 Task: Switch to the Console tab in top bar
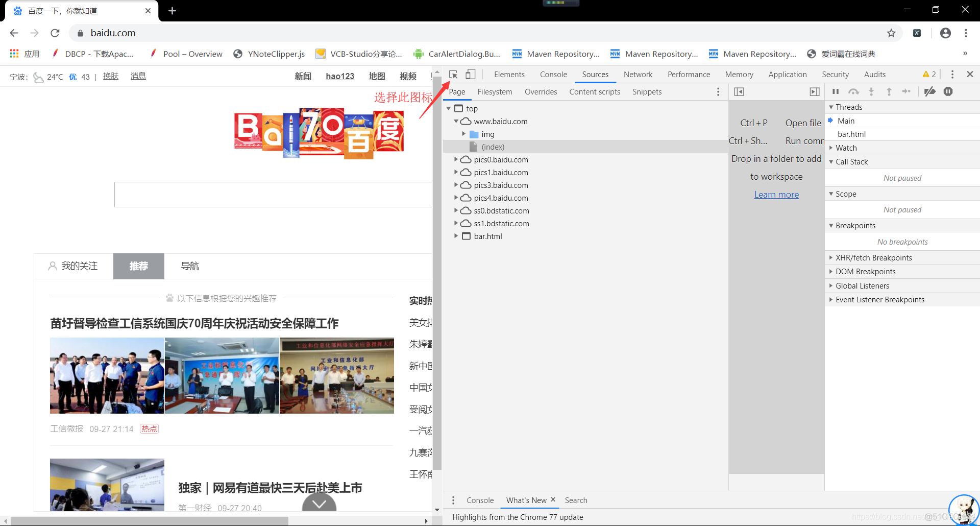tap(553, 75)
